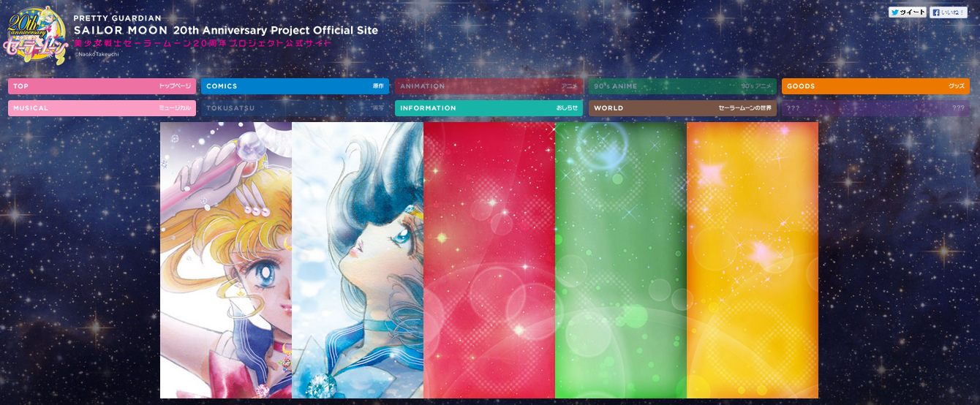The height and width of the screenshot is (405, 980).
Task: Open the MUSICAL navigation tab
Action: point(102,108)
